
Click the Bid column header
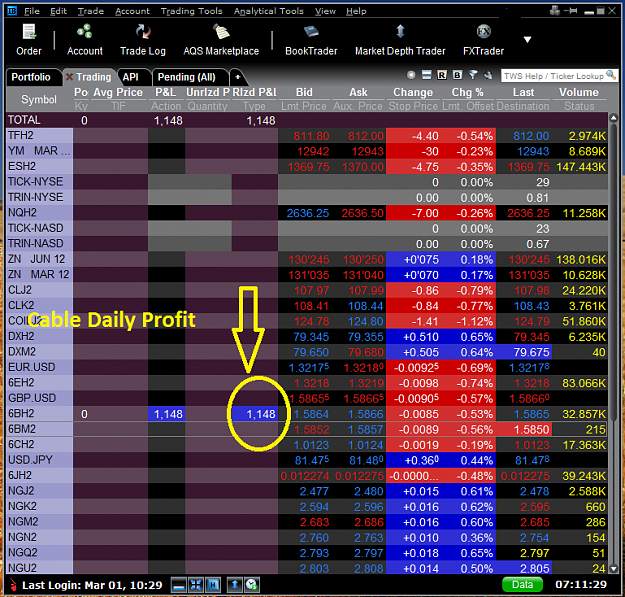304,92
